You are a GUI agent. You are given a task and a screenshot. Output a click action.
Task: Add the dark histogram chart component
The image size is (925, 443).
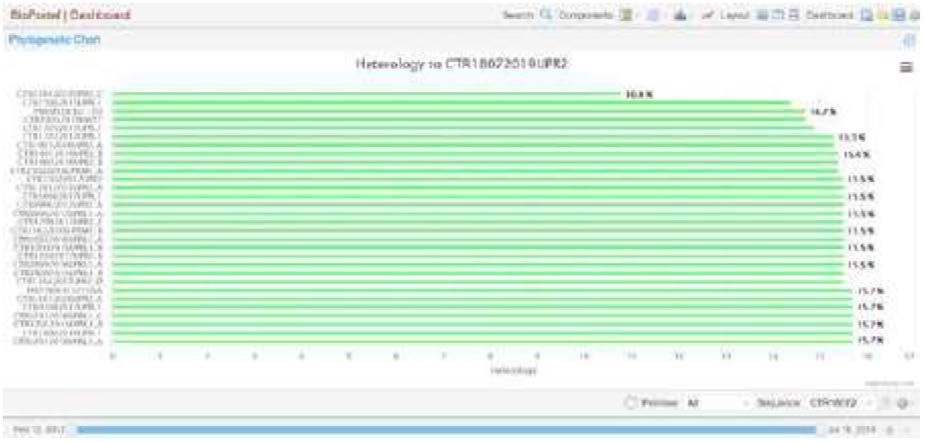[x=680, y=15]
